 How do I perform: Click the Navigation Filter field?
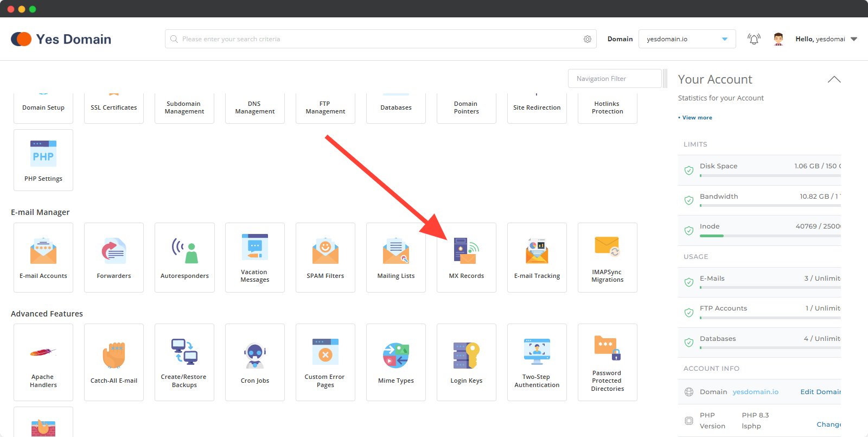pos(615,79)
